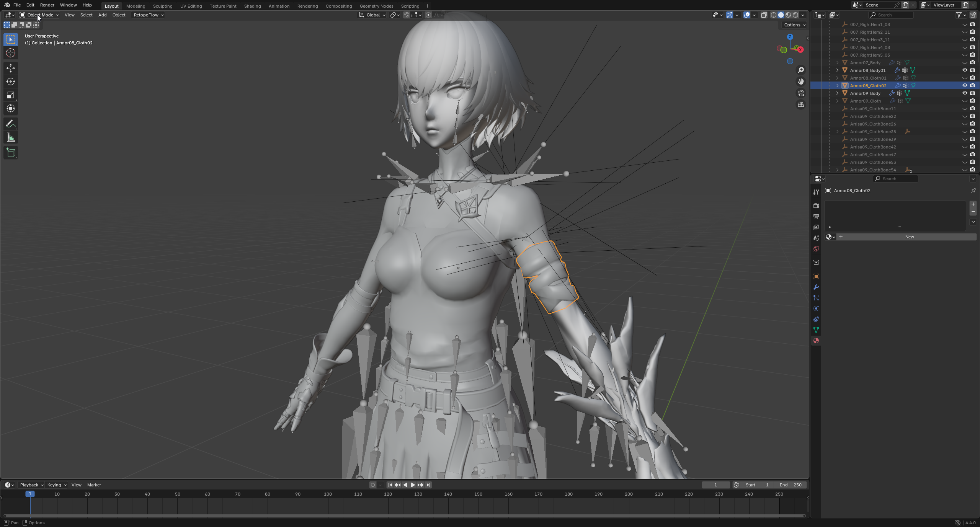980x527 pixels.
Task: Select the Cursor tool in toolbar
Action: pyautogui.click(x=11, y=53)
